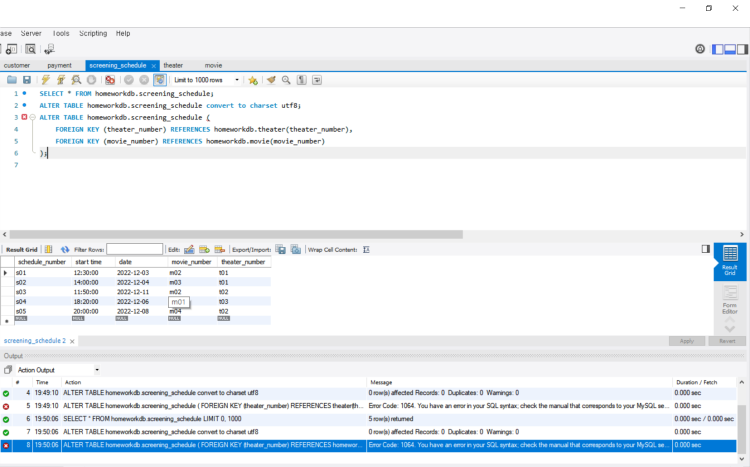Open the Limit to 1000 rows dropdown
This screenshot has height=467, width=750.
click(x=207, y=80)
